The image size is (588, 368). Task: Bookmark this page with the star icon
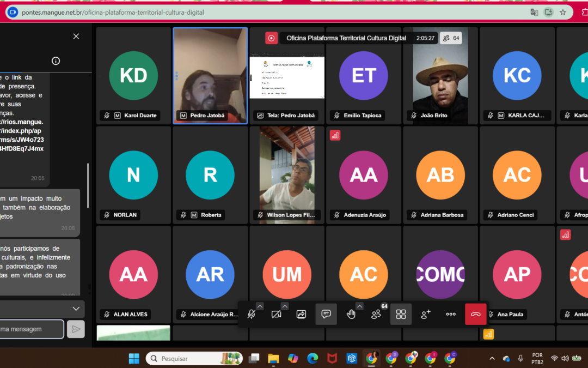[563, 13]
